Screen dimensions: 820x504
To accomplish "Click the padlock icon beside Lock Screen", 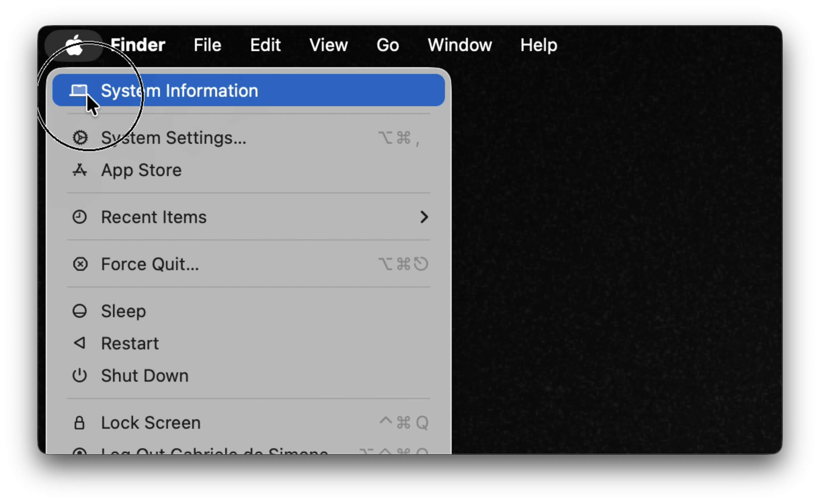I will (x=79, y=423).
